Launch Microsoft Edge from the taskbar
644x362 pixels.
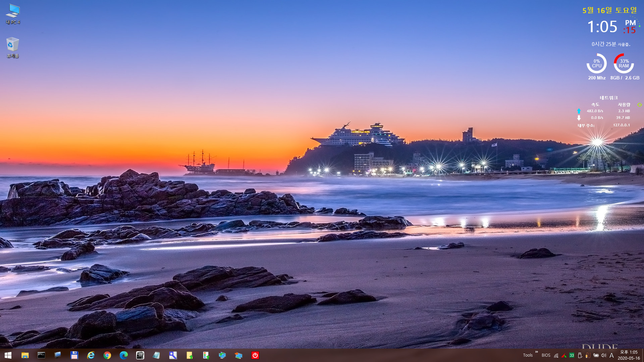click(x=123, y=355)
